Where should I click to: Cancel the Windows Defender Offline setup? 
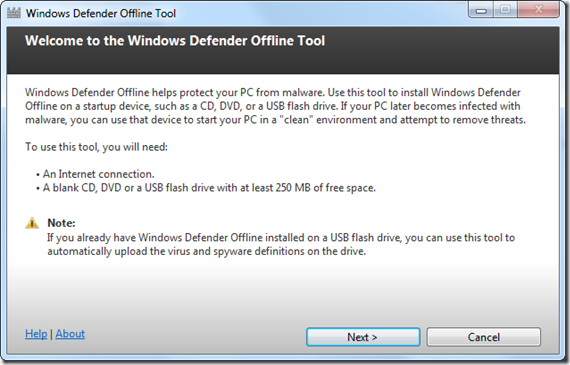pos(483,337)
